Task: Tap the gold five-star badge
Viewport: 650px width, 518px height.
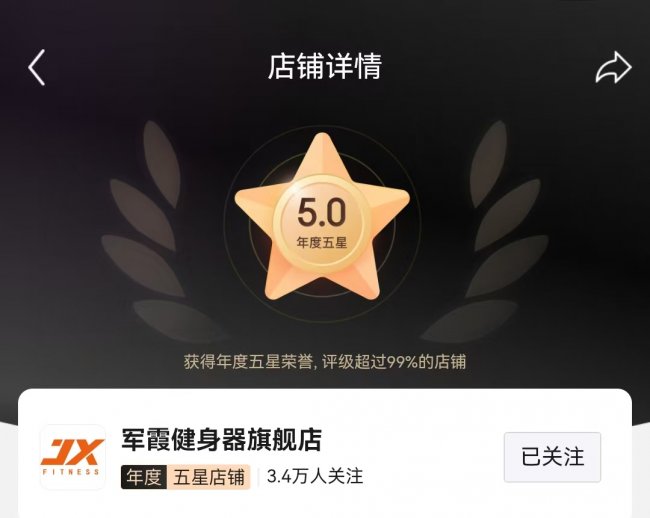Action: (x=322, y=216)
